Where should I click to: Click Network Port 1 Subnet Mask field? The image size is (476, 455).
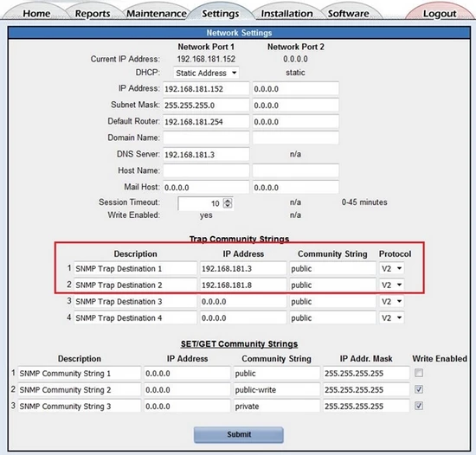[x=206, y=106]
